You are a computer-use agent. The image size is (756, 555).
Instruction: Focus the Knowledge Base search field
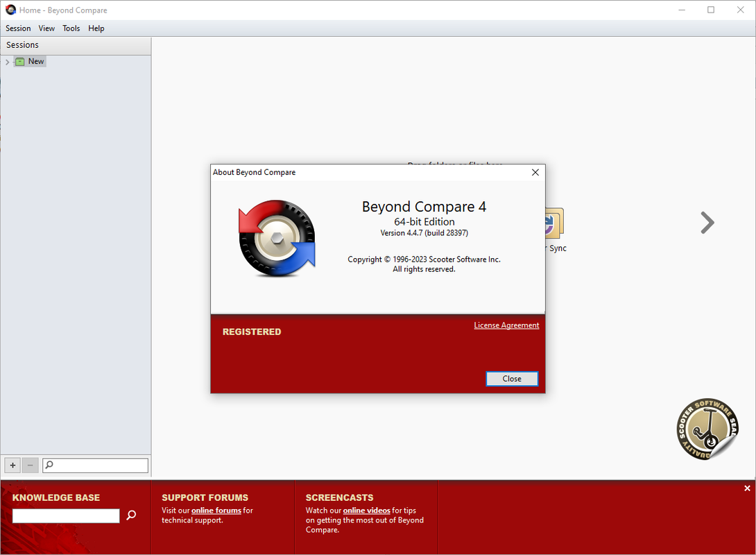click(x=66, y=515)
